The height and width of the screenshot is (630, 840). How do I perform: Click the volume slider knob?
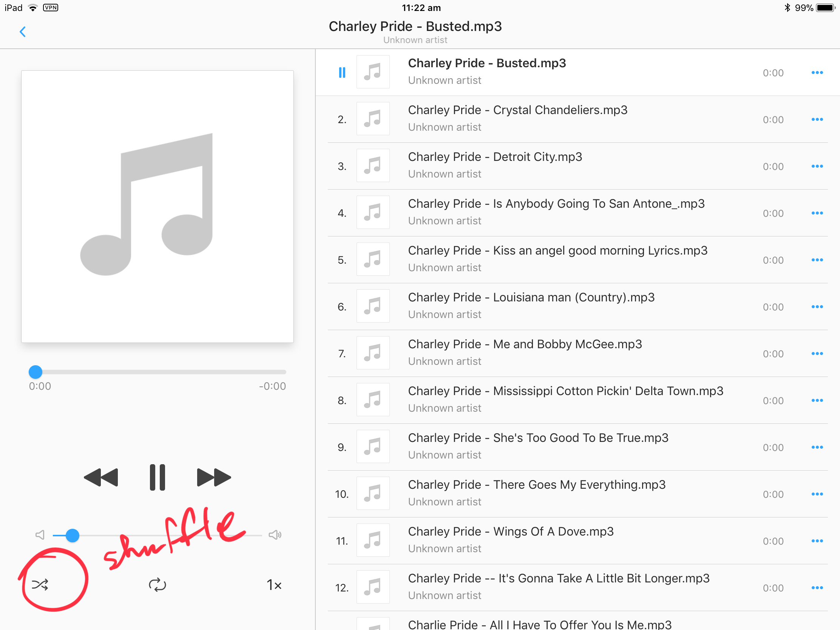(x=72, y=536)
